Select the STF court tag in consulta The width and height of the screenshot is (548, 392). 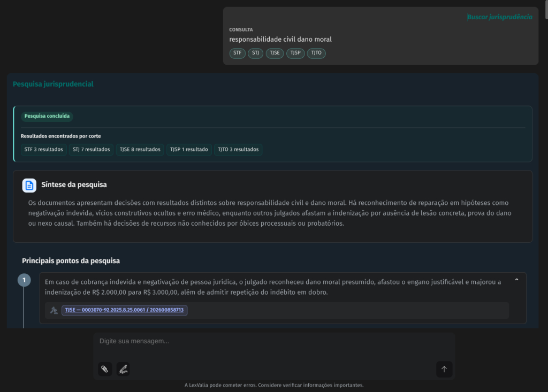pos(237,53)
